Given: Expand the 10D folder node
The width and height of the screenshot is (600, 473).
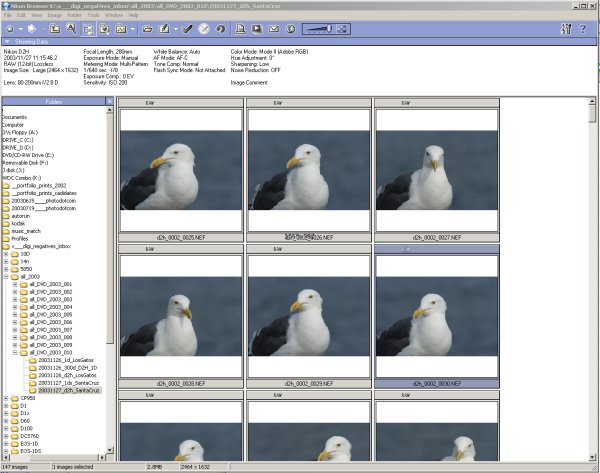Looking at the screenshot, I should 6,254.
